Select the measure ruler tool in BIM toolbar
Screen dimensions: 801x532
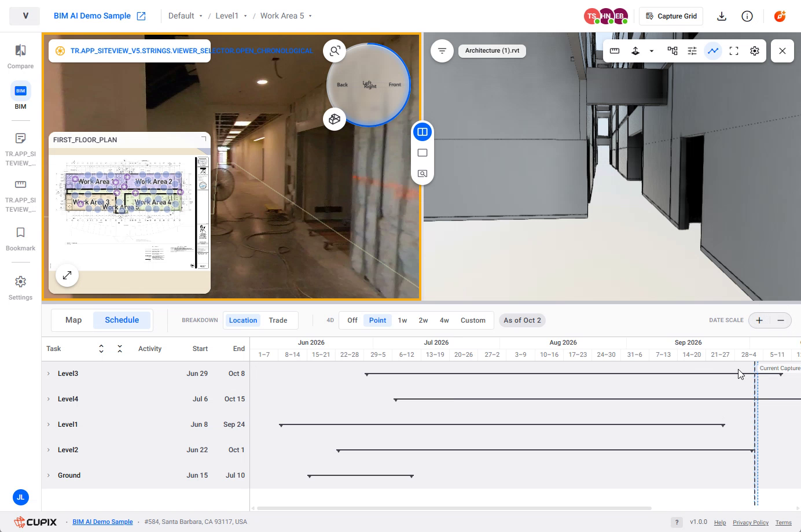[615, 51]
